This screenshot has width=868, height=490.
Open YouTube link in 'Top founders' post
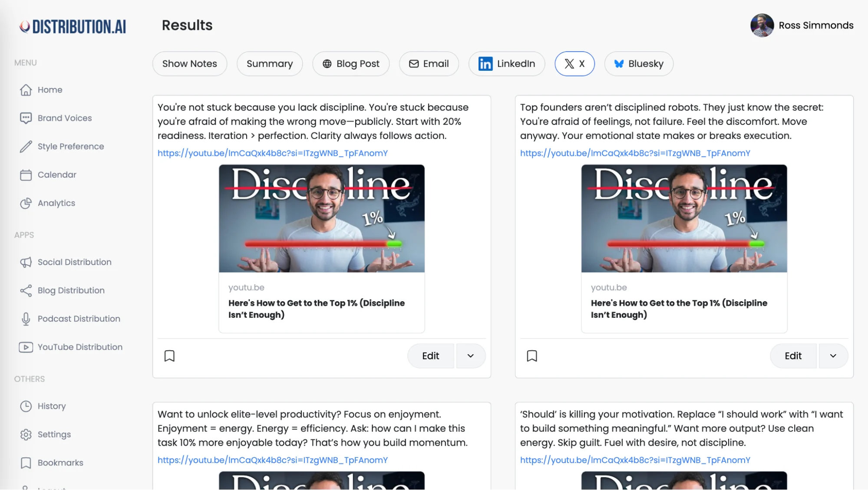click(635, 153)
